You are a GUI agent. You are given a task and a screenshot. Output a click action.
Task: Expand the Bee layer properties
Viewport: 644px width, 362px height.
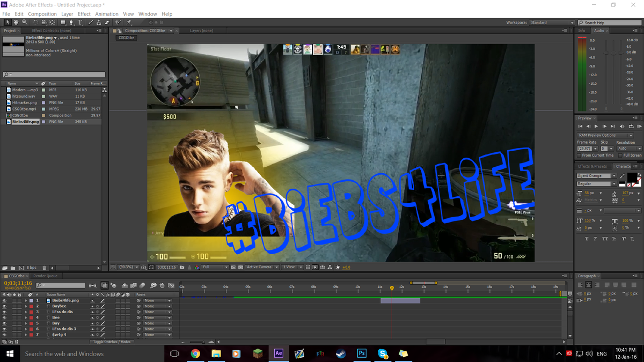pyautogui.click(x=26, y=317)
